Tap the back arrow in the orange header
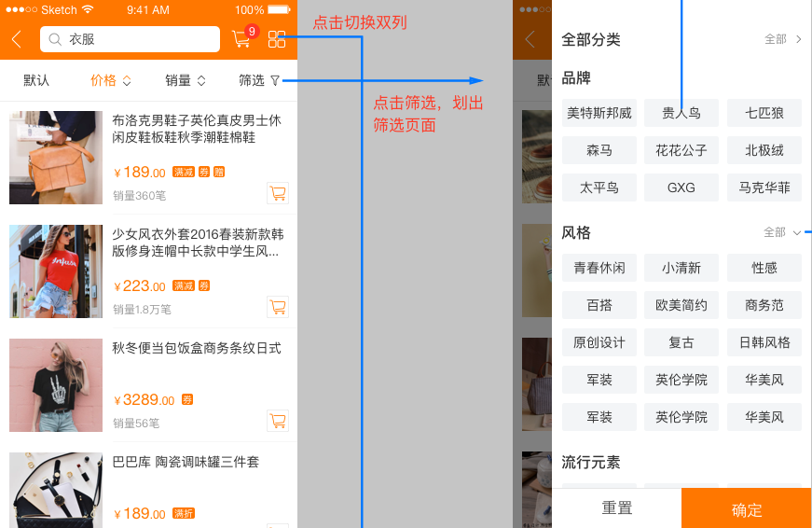 point(17,39)
